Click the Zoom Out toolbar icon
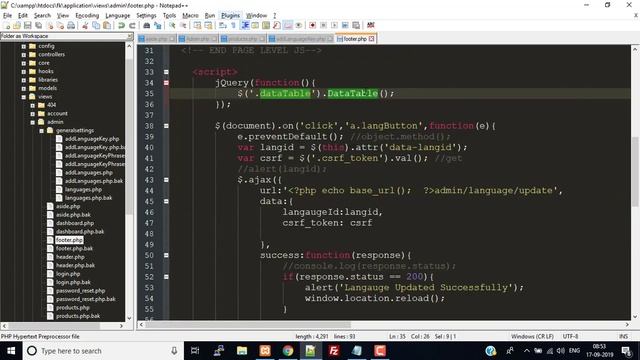The image size is (640, 360). 183,25
